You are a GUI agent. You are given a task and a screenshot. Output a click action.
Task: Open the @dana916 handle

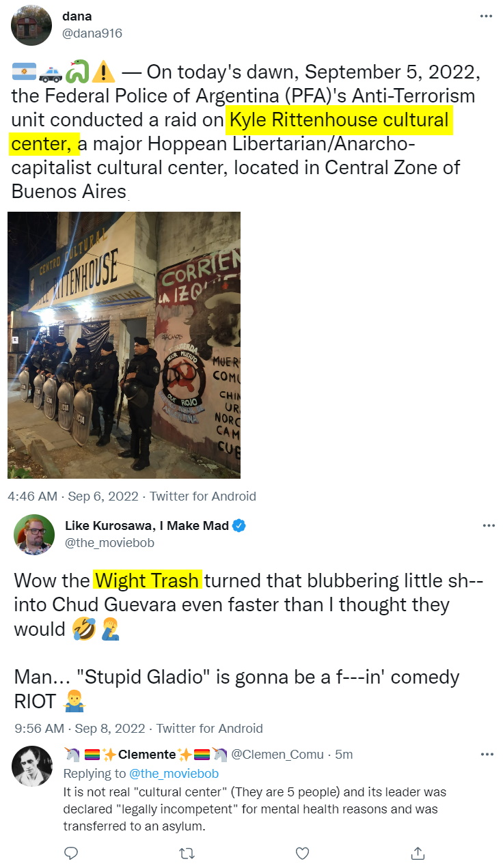92,33
